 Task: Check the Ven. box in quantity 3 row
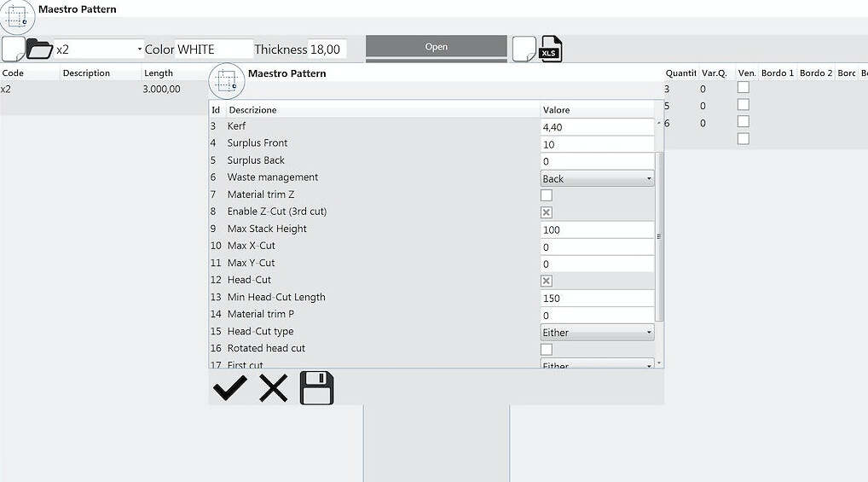744,88
